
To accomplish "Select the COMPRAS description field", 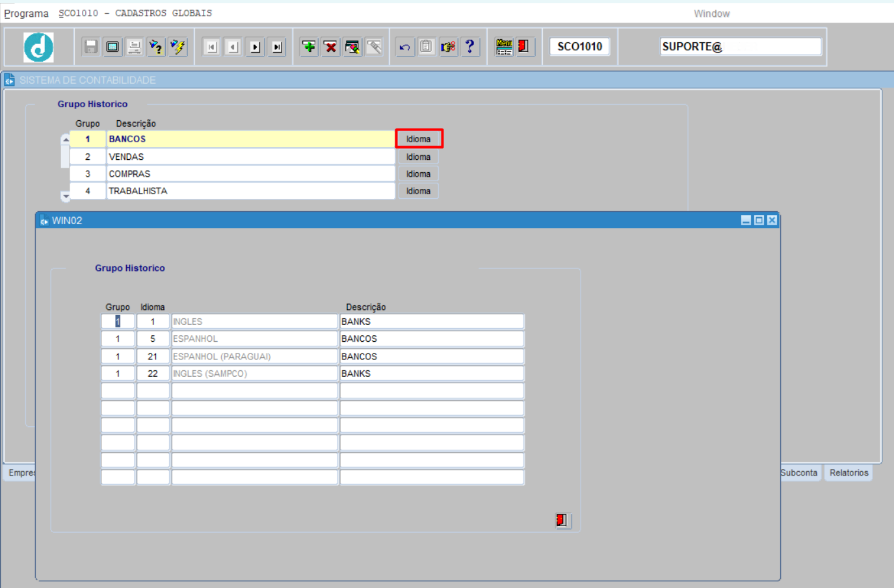I will click(251, 174).
